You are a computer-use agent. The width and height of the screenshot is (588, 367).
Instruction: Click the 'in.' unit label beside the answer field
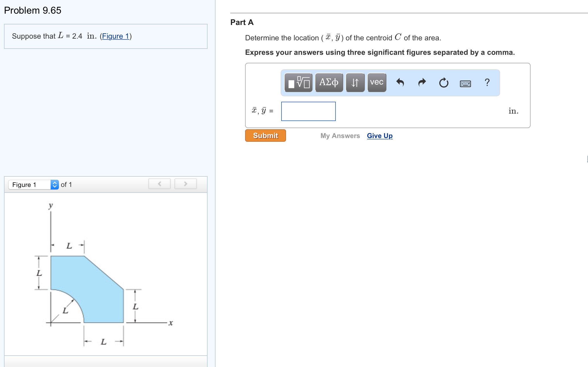click(514, 111)
